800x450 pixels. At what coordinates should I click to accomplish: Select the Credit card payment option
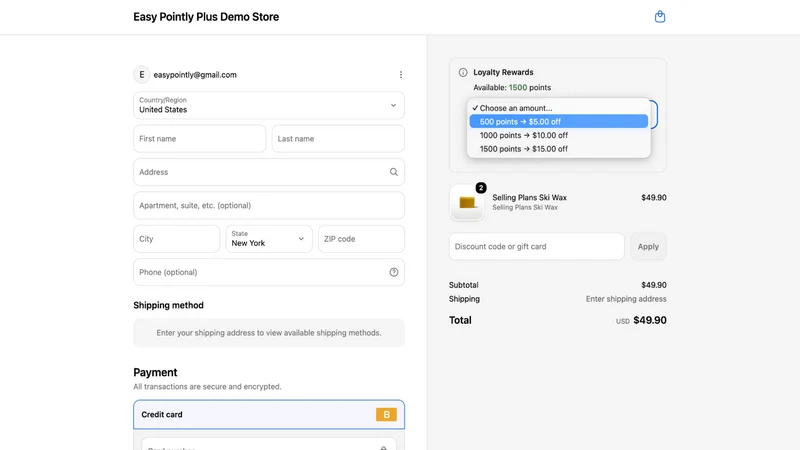click(x=269, y=414)
